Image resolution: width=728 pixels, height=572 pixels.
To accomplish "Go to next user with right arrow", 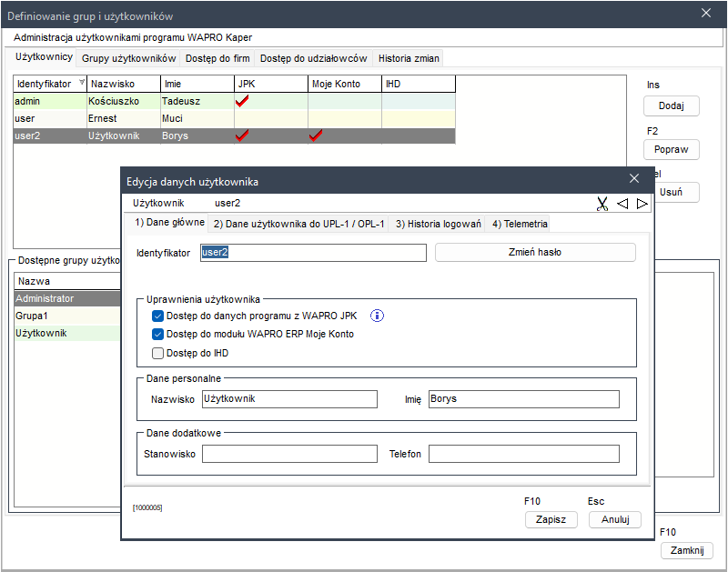I will (x=642, y=204).
